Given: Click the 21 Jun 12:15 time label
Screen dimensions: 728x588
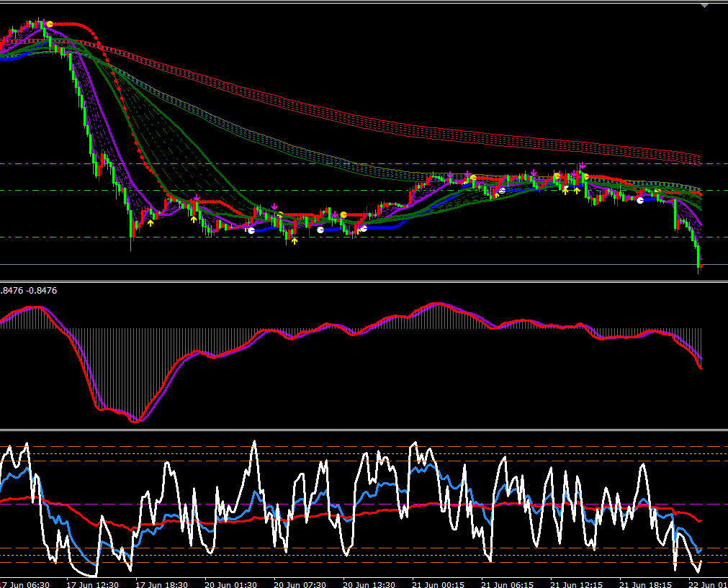Looking at the screenshot, I should [577, 584].
